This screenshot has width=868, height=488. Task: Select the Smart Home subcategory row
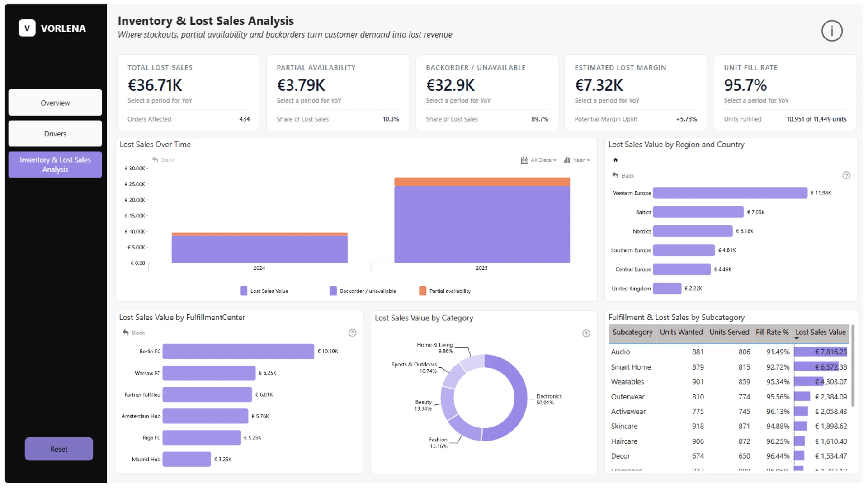click(729, 367)
